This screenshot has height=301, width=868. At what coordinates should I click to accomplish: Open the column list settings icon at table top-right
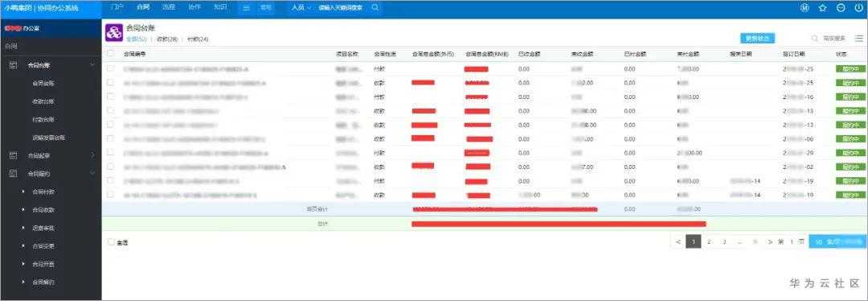point(859,39)
